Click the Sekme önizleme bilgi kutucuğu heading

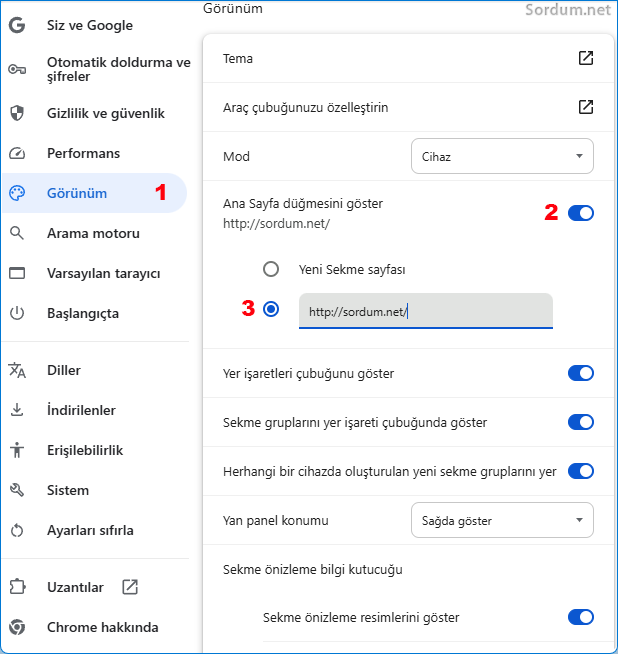[313, 569]
